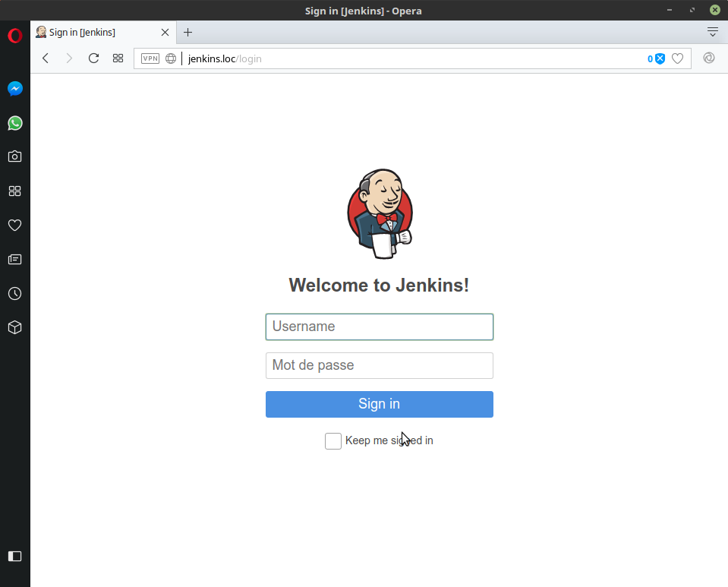Focus the Mot de passe password field
Screen dimensions: 728x587
coord(380,366)
